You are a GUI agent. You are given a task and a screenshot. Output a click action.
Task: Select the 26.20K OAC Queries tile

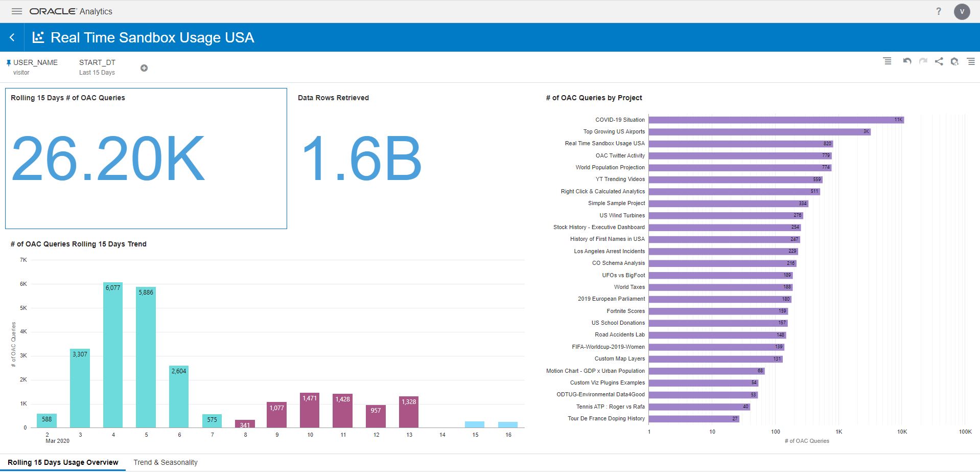146,159
